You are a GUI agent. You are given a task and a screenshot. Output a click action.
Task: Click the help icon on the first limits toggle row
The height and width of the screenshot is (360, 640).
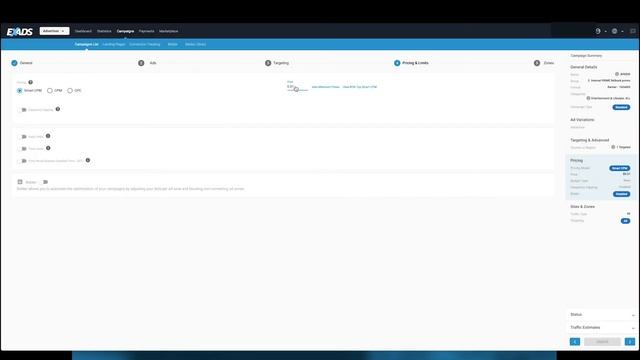[48, 136]
